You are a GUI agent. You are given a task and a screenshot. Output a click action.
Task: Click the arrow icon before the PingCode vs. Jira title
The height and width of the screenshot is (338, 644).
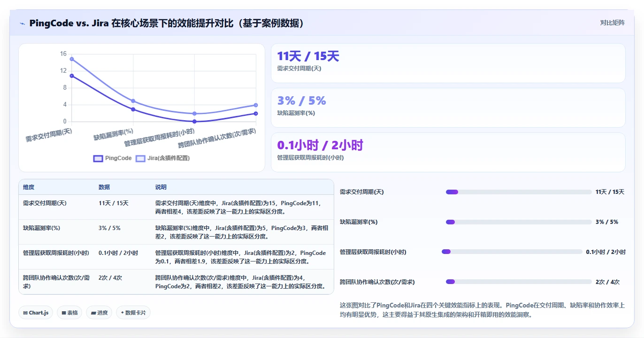[x=23, y=23]
